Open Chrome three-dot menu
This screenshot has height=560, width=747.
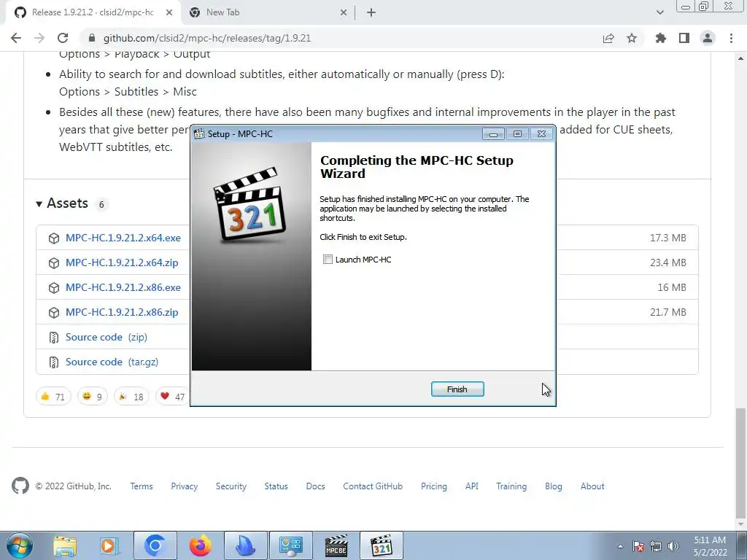[x=731, y=38]
